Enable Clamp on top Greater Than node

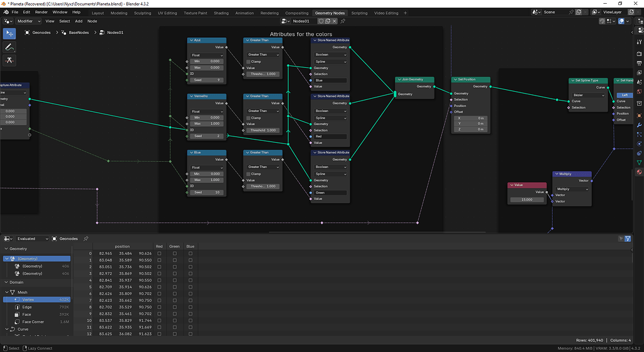(x=248, y=62)
